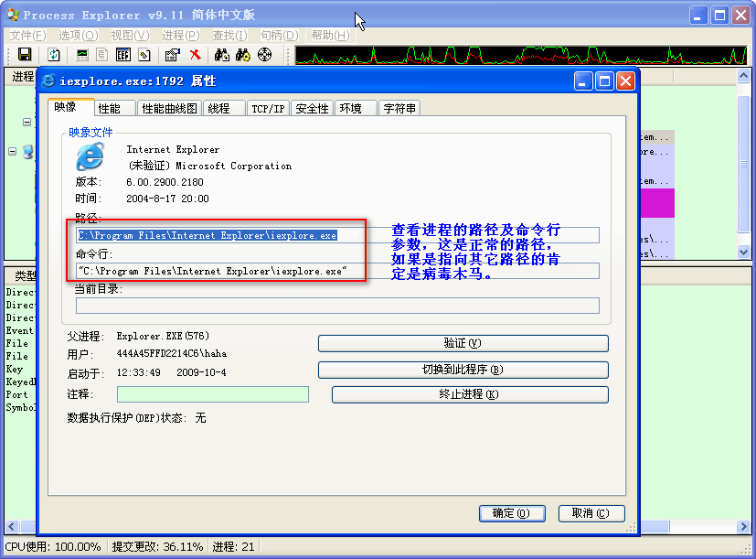
Task: Open process Properties toolbar icon
Action: [172, 55]
